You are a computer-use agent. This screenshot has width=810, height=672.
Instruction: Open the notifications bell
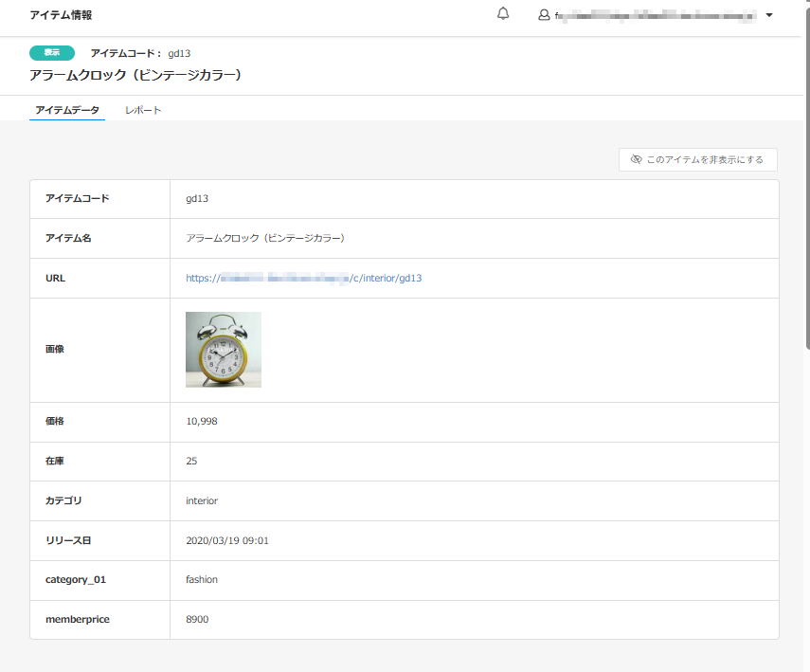pyautogui.click(x=503, y=14)
